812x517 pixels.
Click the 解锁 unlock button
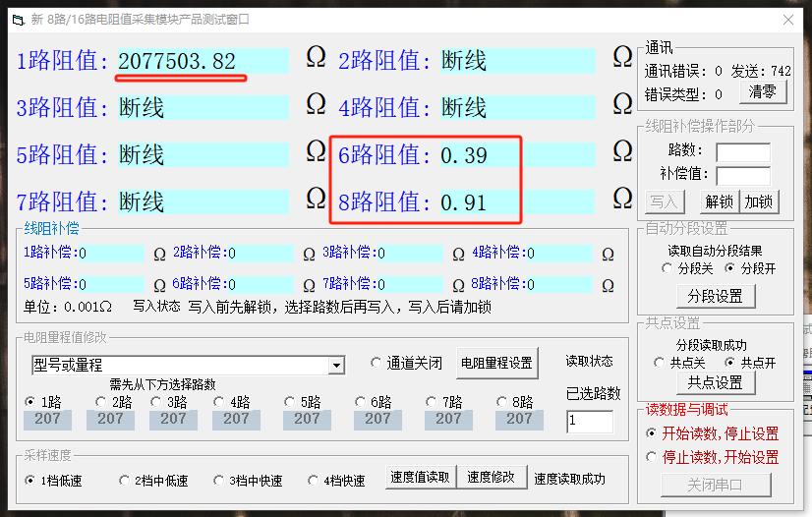pos(719,201)
